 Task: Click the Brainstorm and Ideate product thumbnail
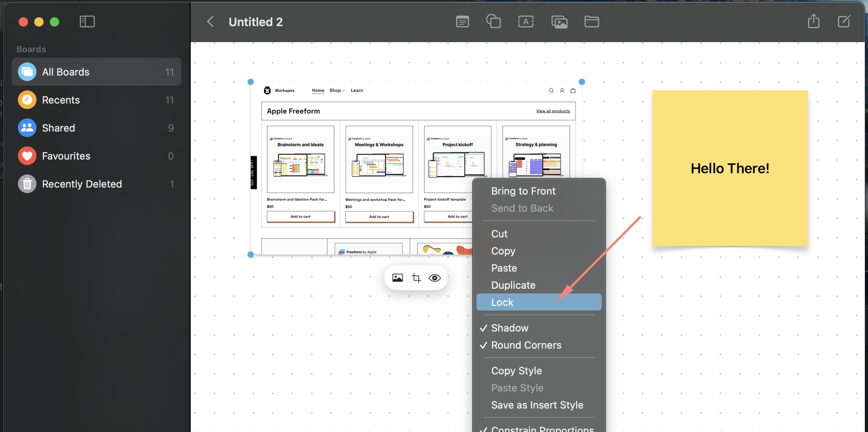click(301, 159)
